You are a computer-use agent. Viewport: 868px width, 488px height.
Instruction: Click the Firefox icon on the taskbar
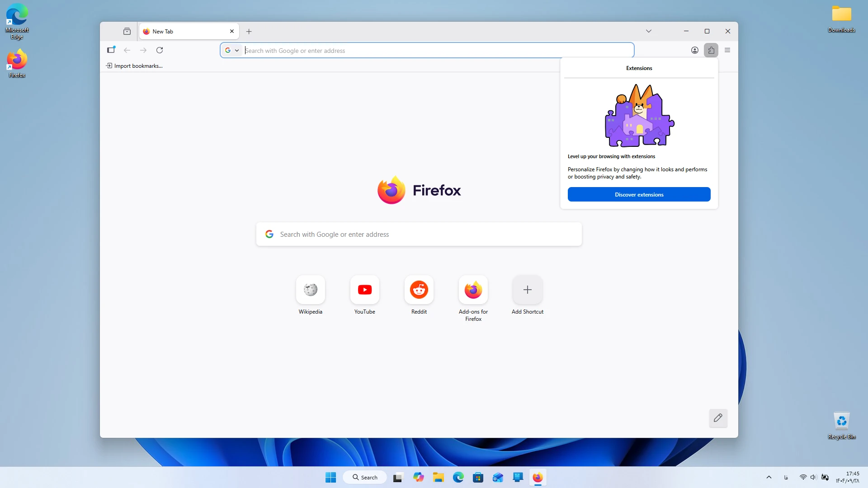click(x=538, y=477)
